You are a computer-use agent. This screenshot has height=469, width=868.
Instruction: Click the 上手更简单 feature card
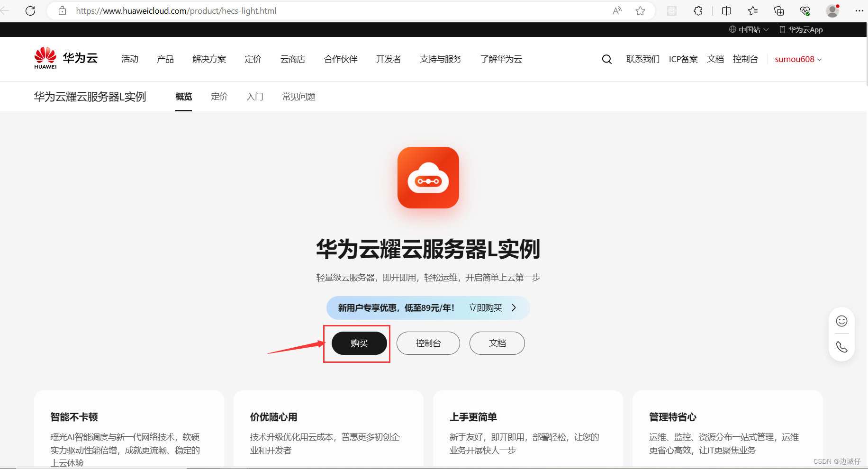528,429
